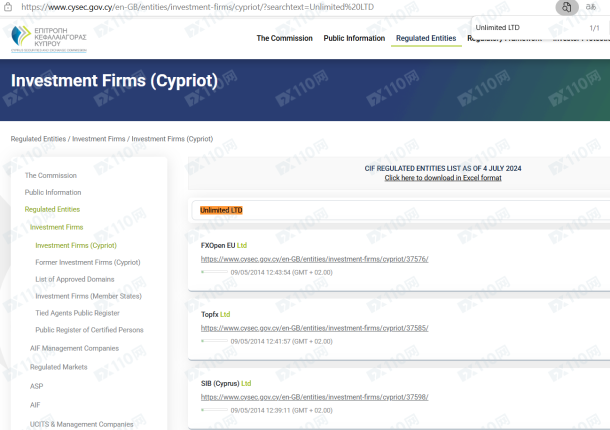
Task: Click the find-on-page icon in browser toolbar
Action: [566, 7]
